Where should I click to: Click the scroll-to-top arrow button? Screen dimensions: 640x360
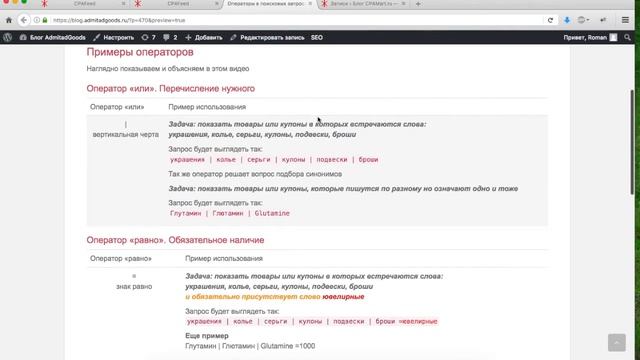click(616, 342)
